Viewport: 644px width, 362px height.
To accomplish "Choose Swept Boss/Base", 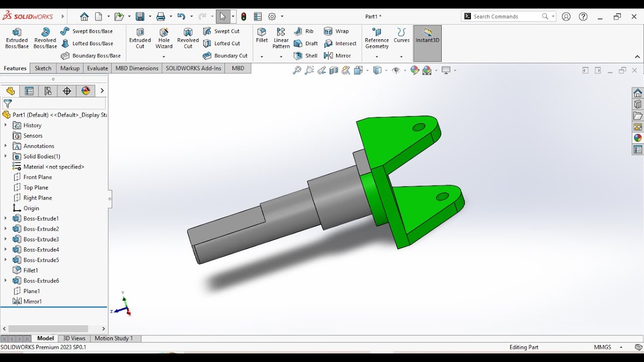I will point(87,31).
